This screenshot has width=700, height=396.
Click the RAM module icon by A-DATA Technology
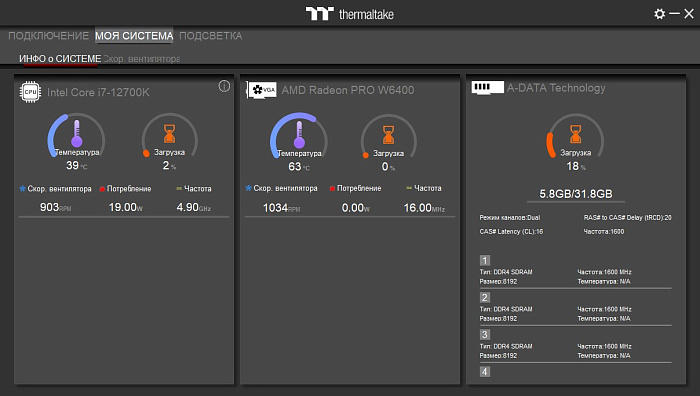(488, 87)
